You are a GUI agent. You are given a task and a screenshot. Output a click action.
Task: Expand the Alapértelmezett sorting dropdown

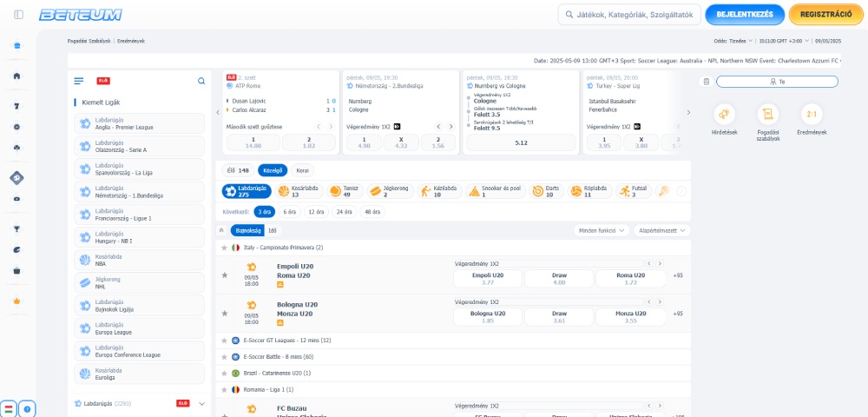coord(661,230)
